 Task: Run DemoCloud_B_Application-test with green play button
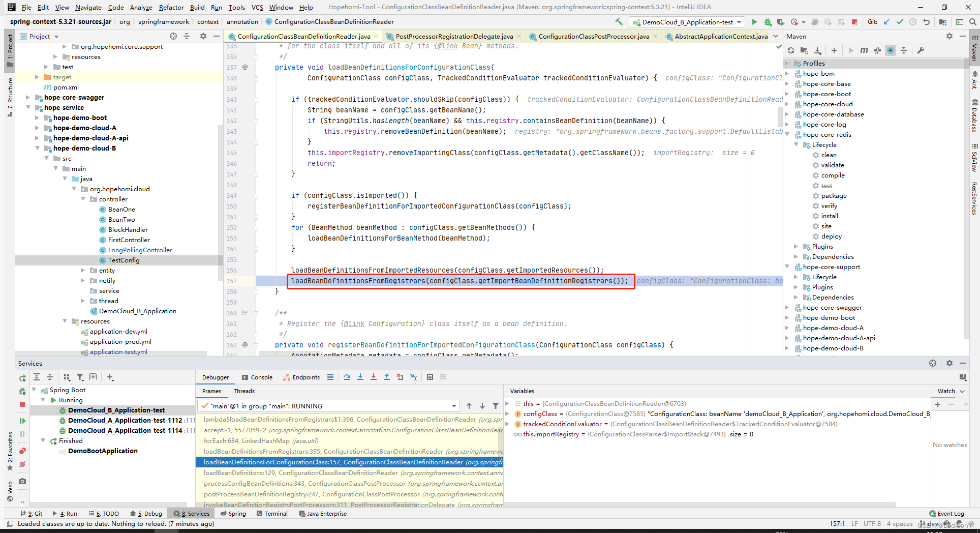point(754,22)
